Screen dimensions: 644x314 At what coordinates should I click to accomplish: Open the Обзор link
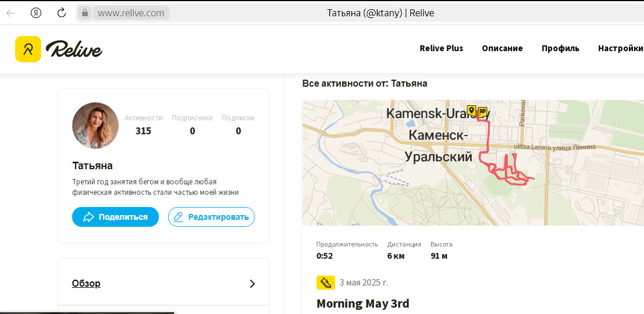86,284
